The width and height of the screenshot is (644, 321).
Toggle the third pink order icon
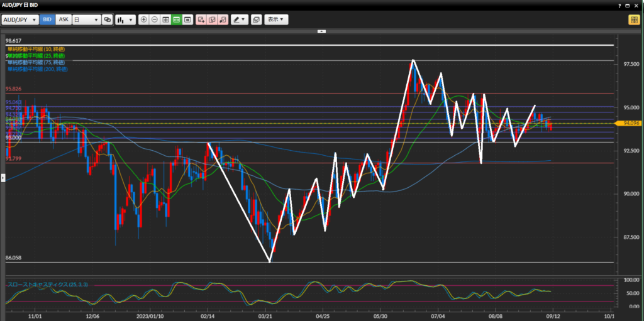(222, 19)
